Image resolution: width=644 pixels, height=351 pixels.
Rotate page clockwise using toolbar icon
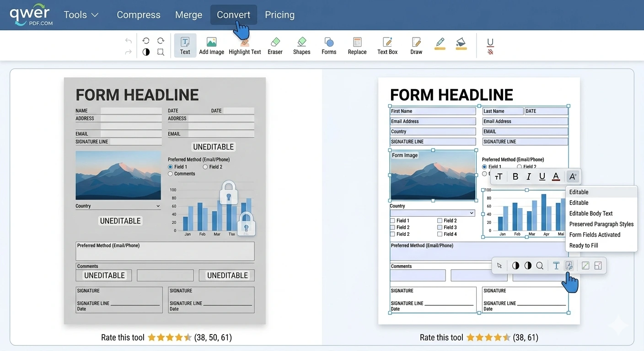[x=161, y=41]
